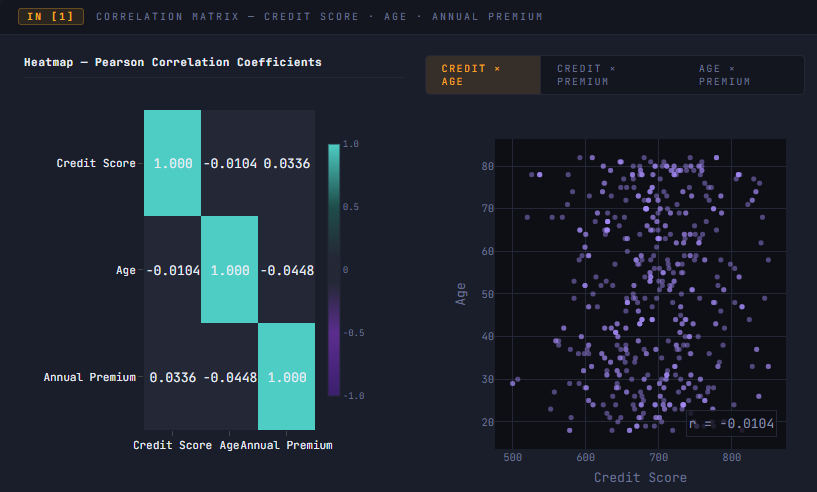Click the Annual Premium row −0.0448 cell
Viewport: 817px width, 492px height.
click(229, 376)
